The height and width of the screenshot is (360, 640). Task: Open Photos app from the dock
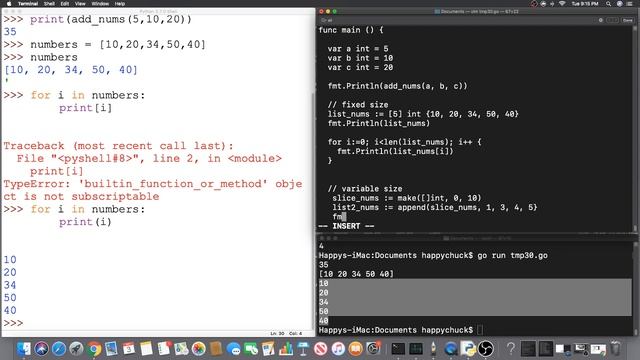point(198,349)
